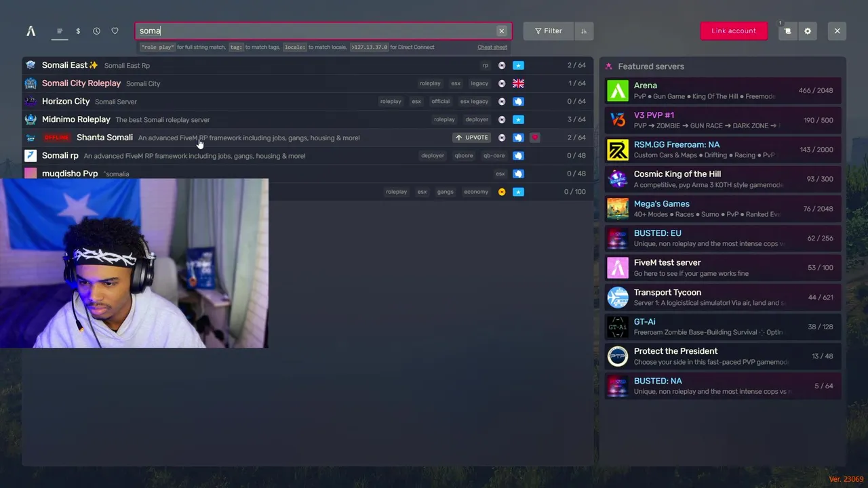Select the Shanta Somali server

pos(307,138)
